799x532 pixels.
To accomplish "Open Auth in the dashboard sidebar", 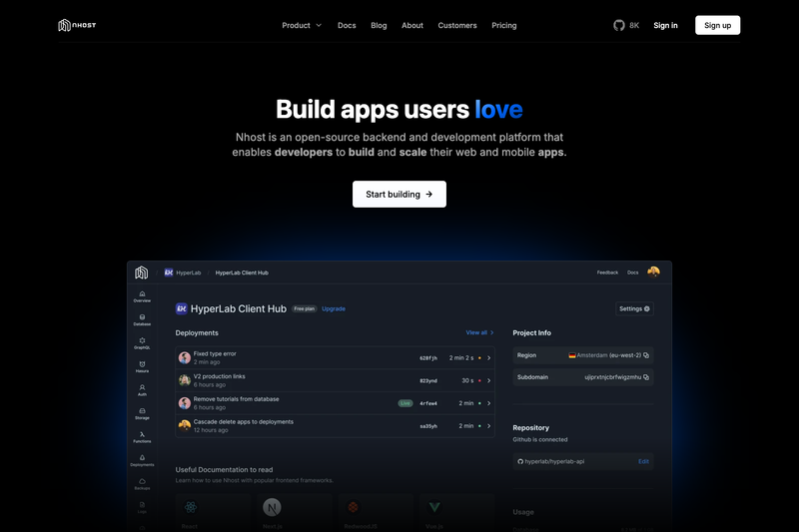I will pos(142,390).
